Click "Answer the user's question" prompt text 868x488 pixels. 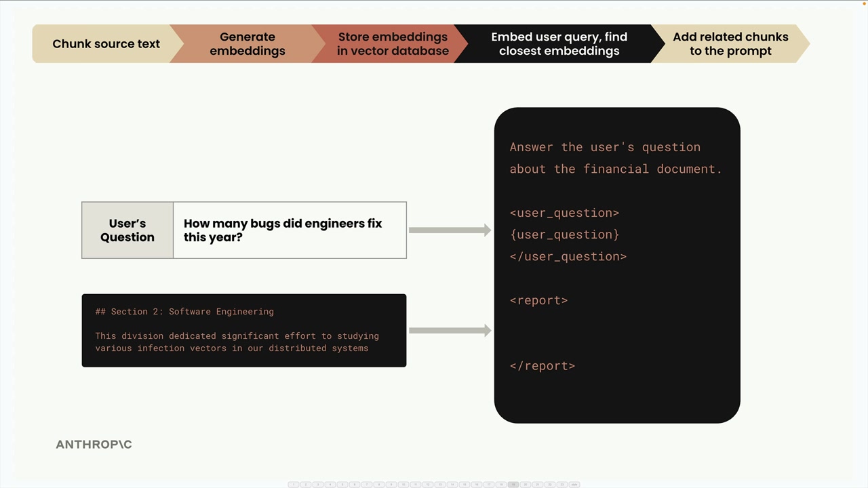(605, 147)
